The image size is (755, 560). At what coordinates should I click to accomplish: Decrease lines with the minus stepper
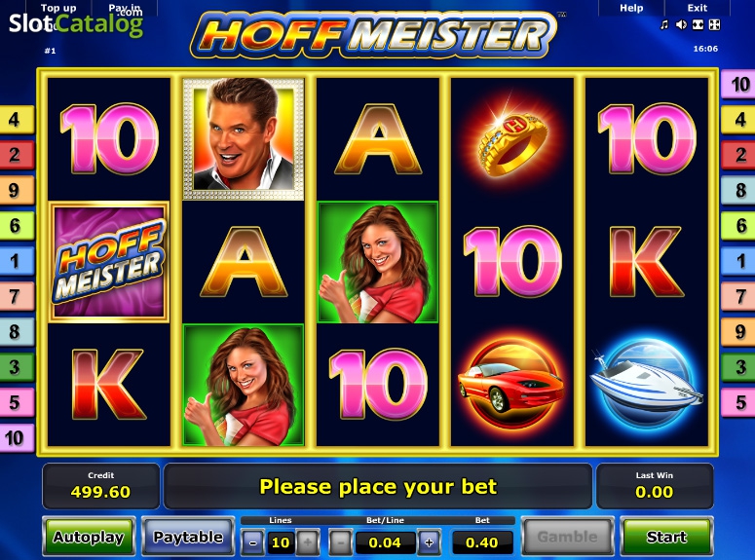point(252,542)
